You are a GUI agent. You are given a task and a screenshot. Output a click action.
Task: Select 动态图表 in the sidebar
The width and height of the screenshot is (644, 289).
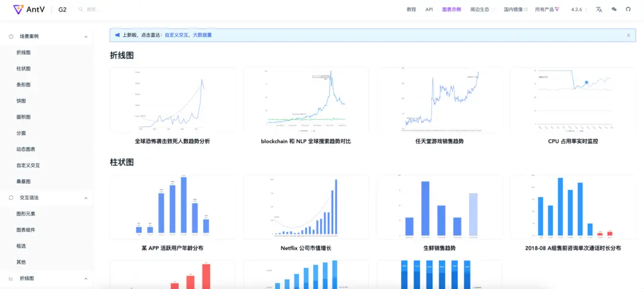tap(26, 149)
